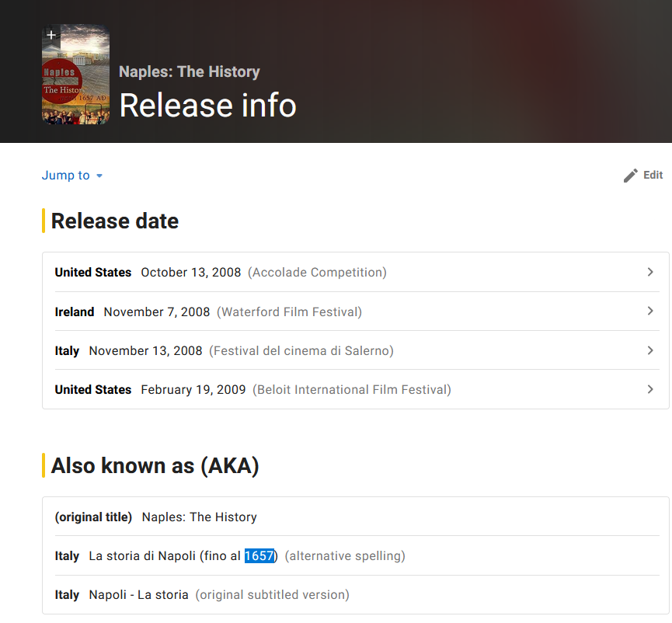Select the November 13, 2008 date text
This screenshot has height=623, width=672.
(146, 351)
